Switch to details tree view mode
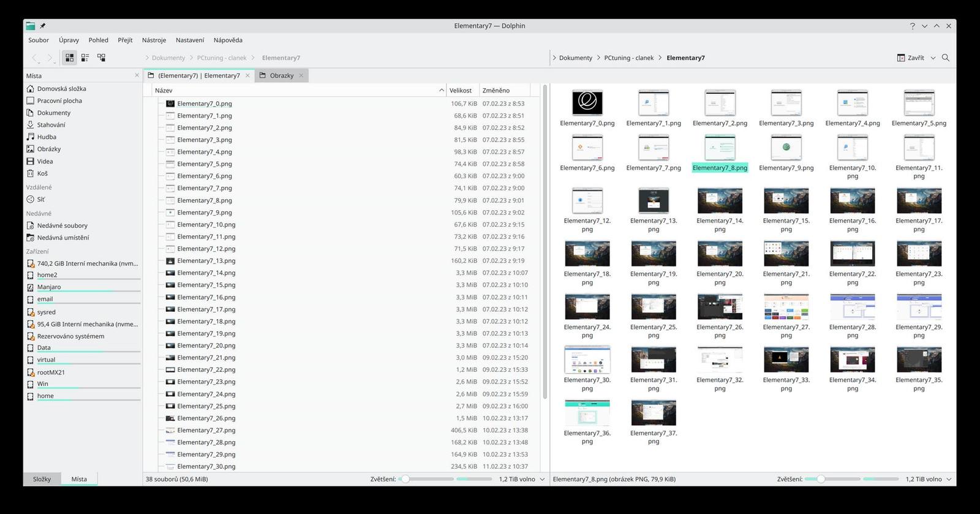This screenshot has height=514, width=980. pos(101,58)
